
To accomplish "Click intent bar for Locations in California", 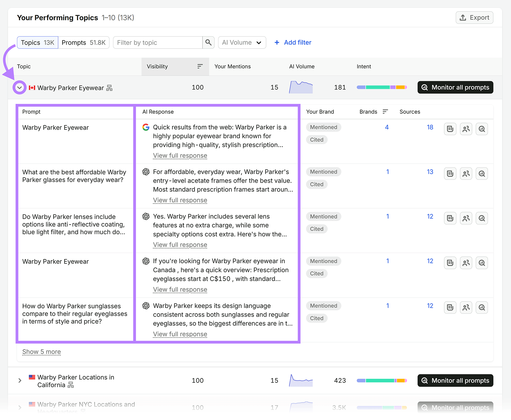I will click(382, 380).
